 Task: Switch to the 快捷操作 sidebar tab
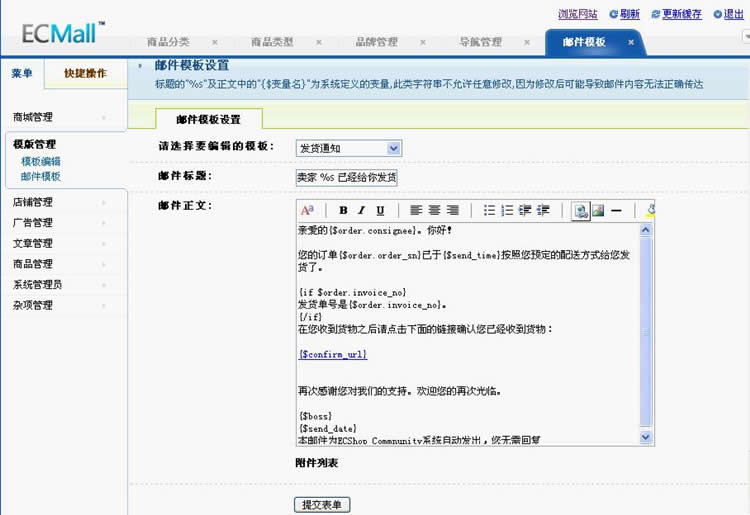[x=85, y=73]
